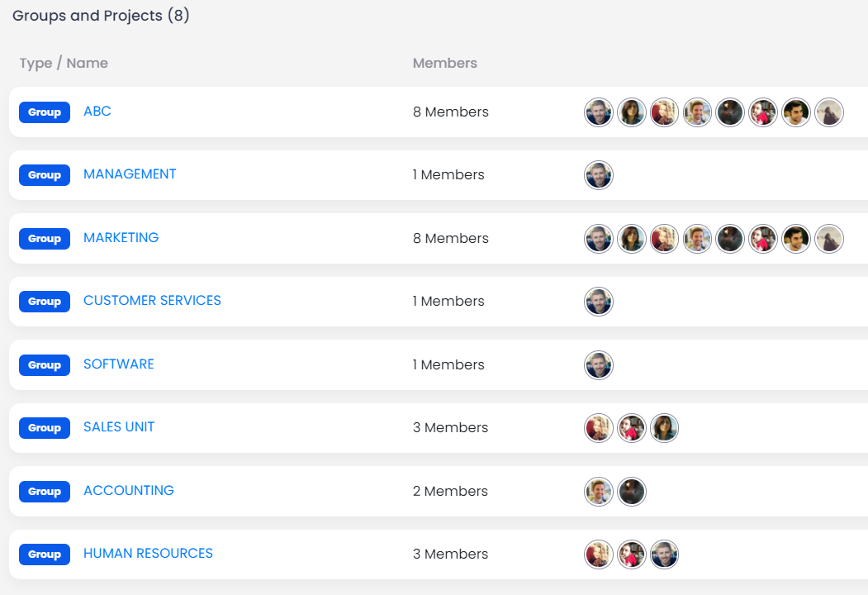Open the MANAGEMENT group link
868x595 pixels.
pos(130,174)
